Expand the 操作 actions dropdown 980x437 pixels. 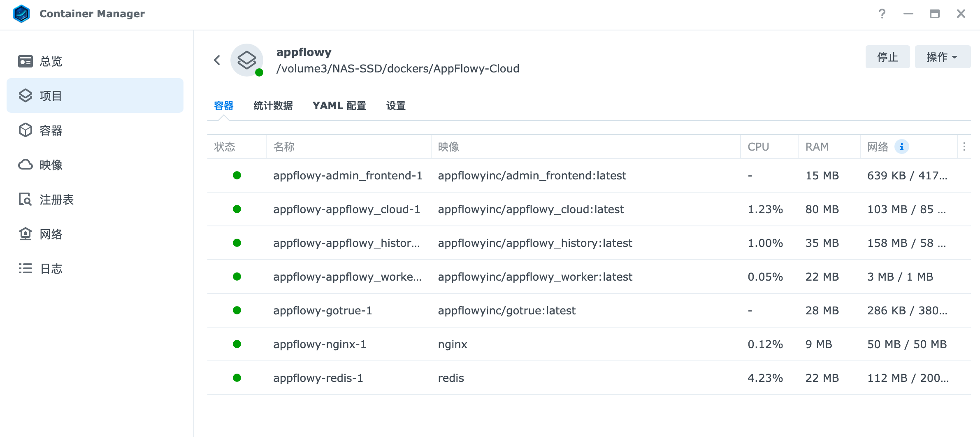click(943, 57)
